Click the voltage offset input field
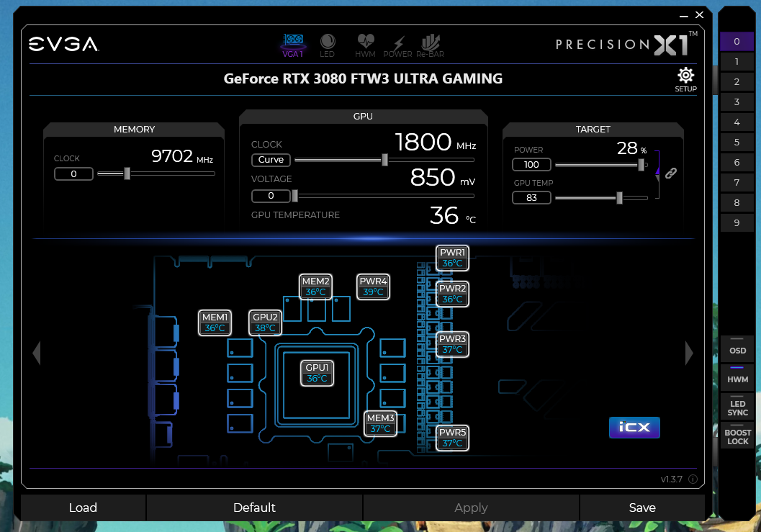Screen dimensions: 761x532 271,196
